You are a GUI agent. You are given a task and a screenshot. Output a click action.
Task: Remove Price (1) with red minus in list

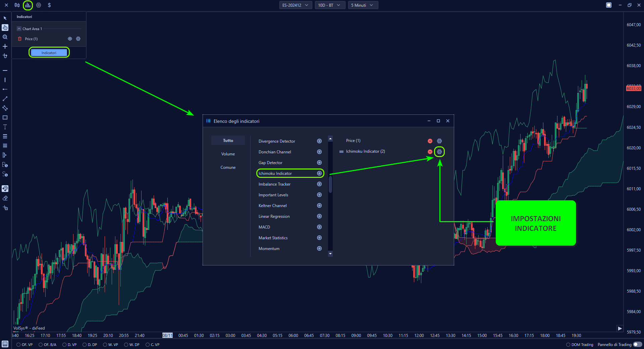[x=430, y=141]
